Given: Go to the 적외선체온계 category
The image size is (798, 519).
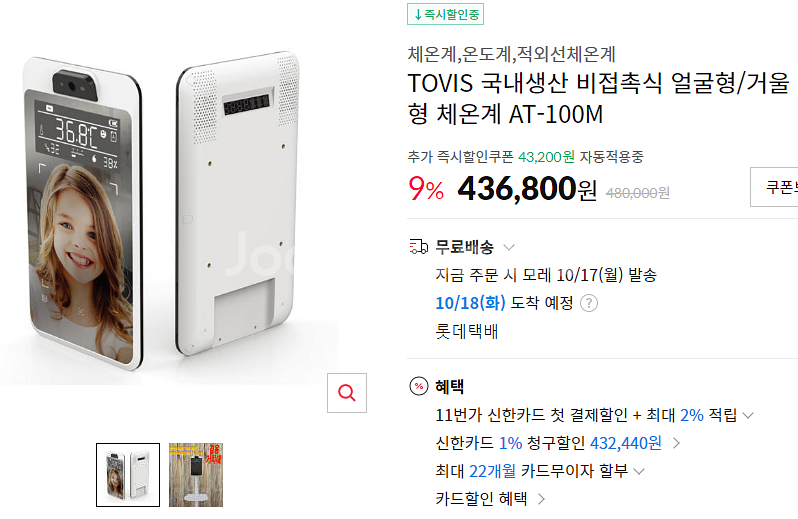Looking at the screenshot, I should pyautogui.click(x=566, y=54).
